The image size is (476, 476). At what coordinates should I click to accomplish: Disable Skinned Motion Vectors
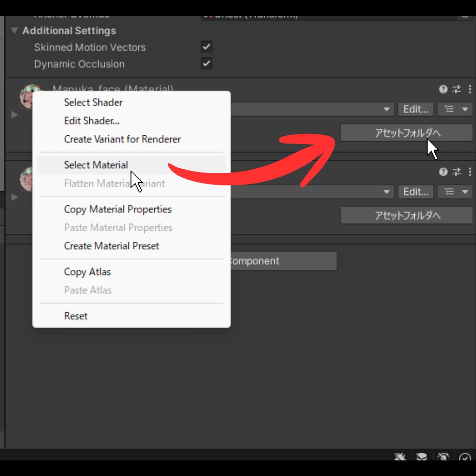[x=206, y=46]
